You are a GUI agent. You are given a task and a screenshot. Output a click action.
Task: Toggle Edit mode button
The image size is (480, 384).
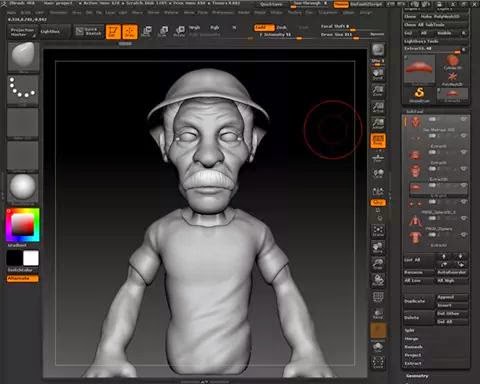[113, 32]
